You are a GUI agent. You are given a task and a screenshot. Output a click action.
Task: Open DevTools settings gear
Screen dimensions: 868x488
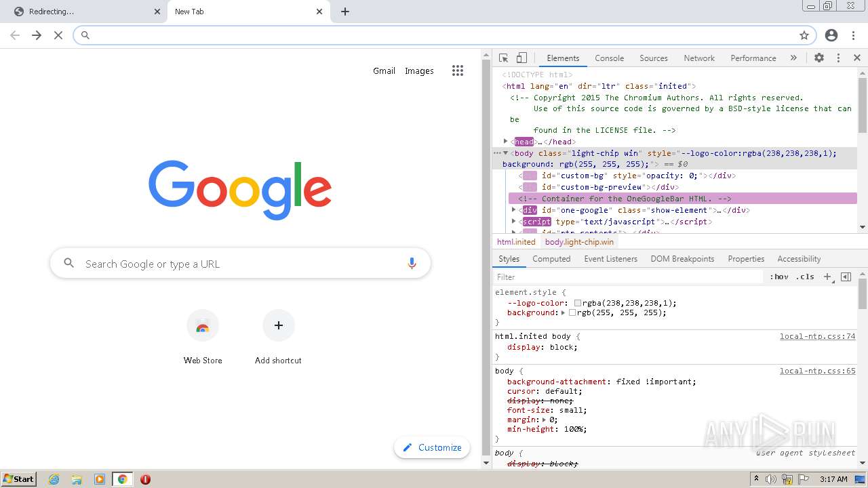click(x=819, y=58)
